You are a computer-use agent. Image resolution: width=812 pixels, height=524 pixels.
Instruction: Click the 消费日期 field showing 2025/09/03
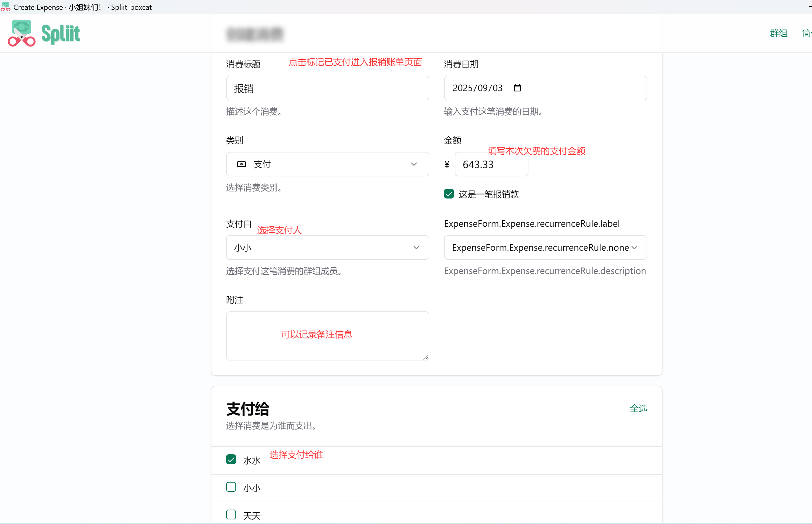[545, 88]
